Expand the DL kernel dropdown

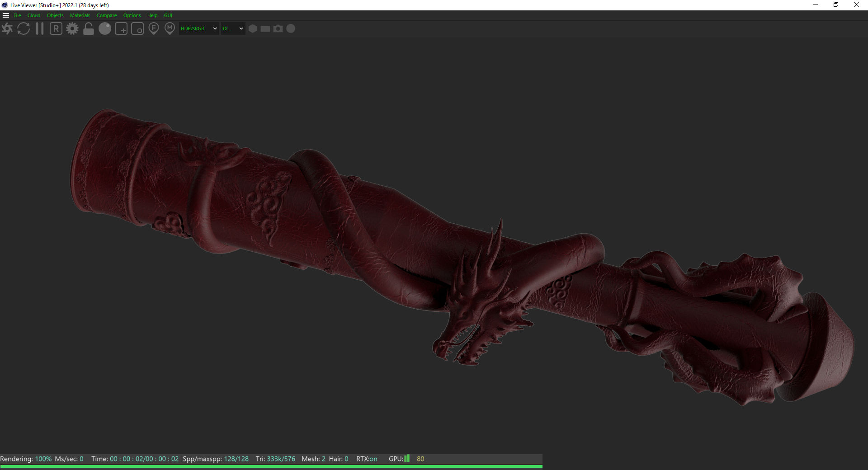[x=233, y=28]
